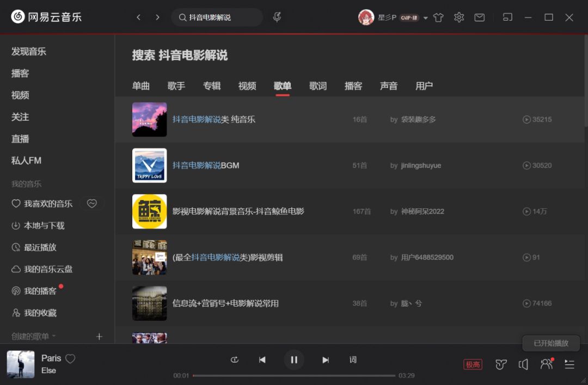
Task: Click the song progress bar
Action: pos(294,375)
